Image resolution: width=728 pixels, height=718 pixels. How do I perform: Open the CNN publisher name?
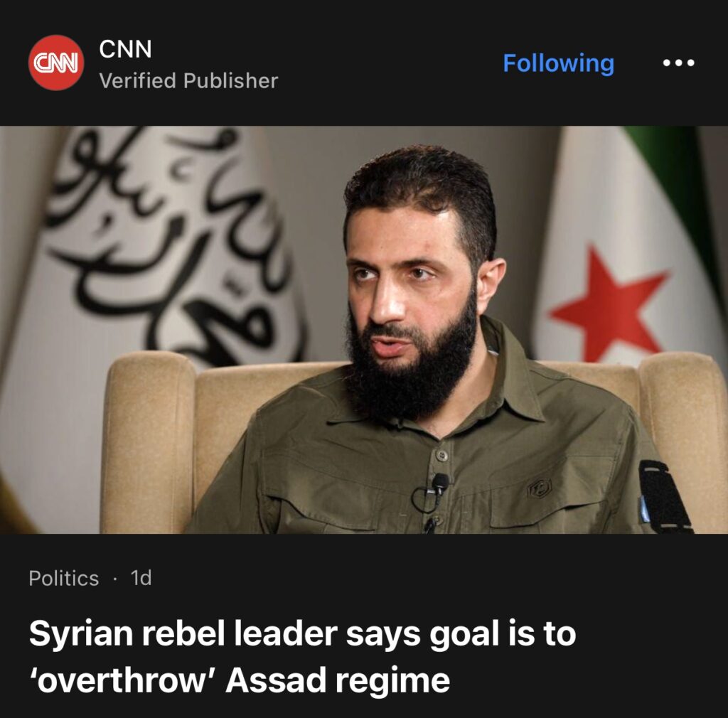(x=125, y=49)
